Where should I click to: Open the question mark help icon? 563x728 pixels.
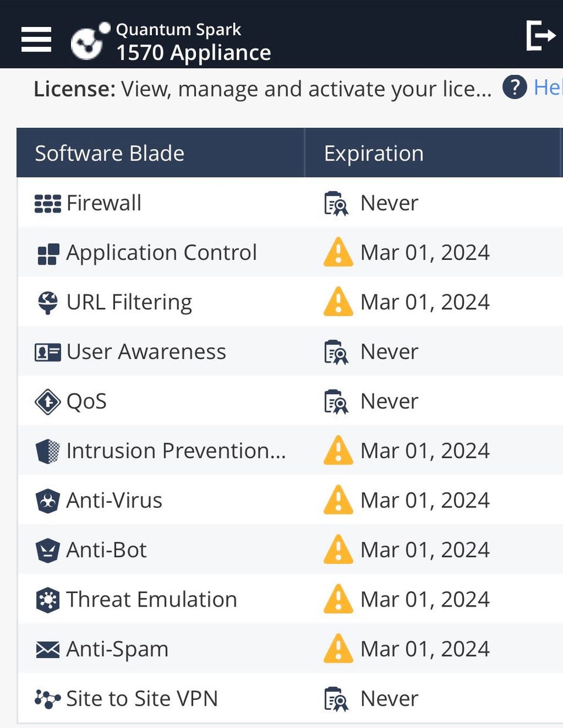coord(514,88)
